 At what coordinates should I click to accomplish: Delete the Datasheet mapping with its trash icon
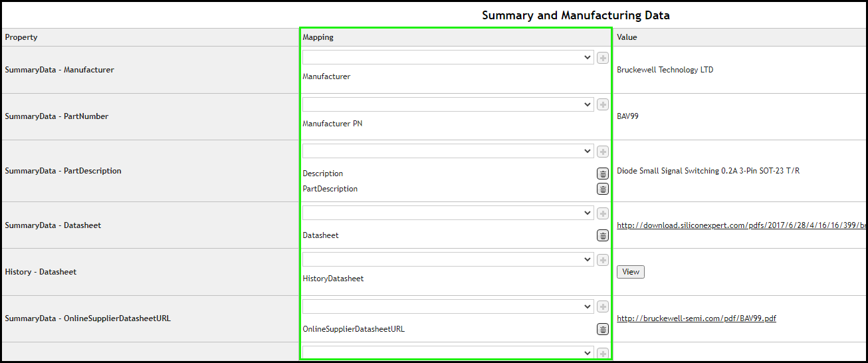click(603, 235)
